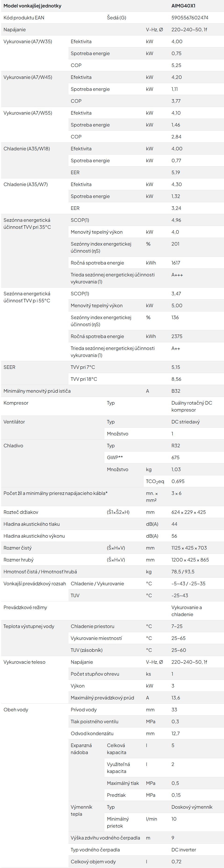Select the "Model vonkajšej jednotky" header cell
Viewport: 224px width, 868px height.
[x=33, y=6]
